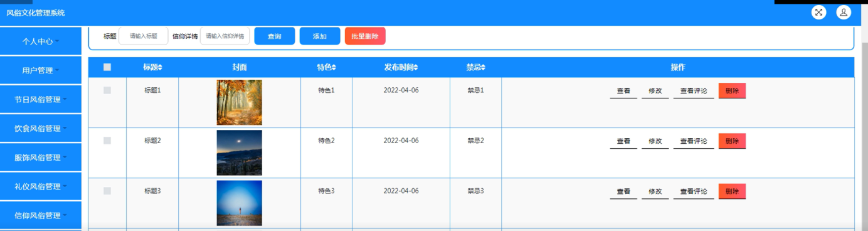Click the fullscreen toggle icon in header
The image size is (868, 231).
coord(818,12)
